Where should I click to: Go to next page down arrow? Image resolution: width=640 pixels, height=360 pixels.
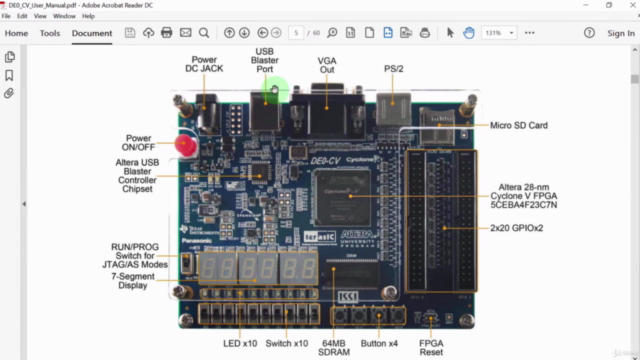tap(244, 33)
